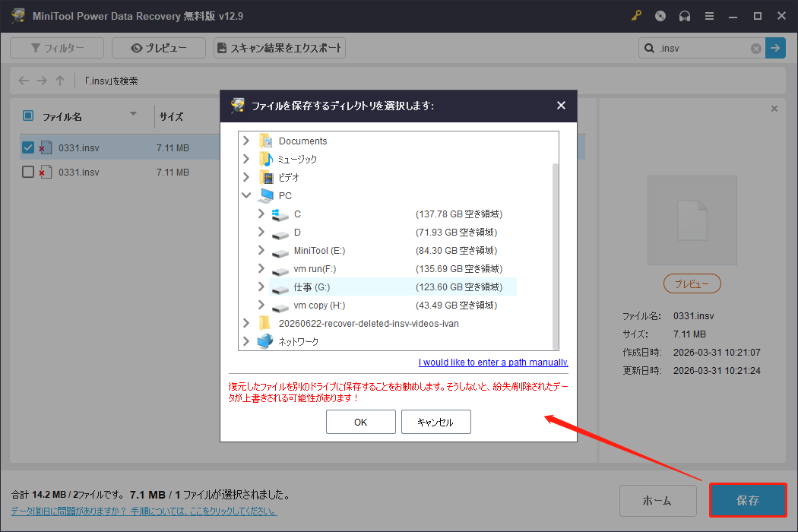Expand the 20260622-recover-deleted-insv-videos-ivan folder
The height and width of the screenshot is (532, 798).
pos(246,323)
